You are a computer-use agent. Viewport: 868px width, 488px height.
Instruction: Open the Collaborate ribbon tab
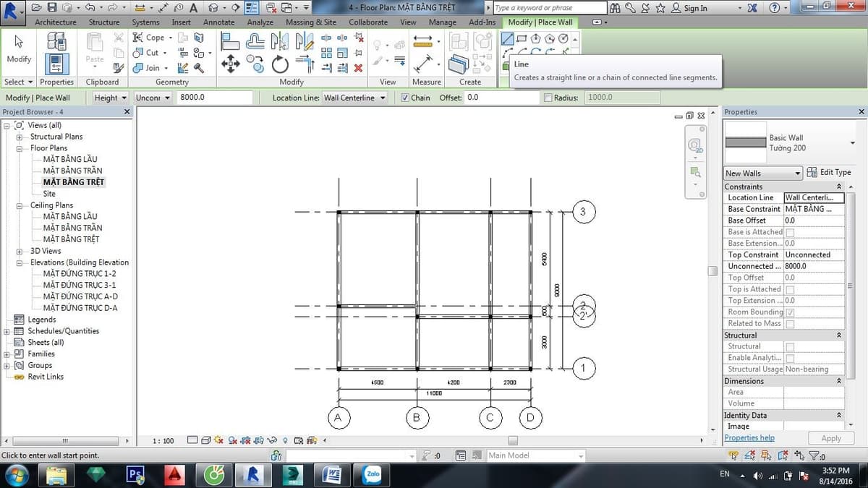point(368,22)
